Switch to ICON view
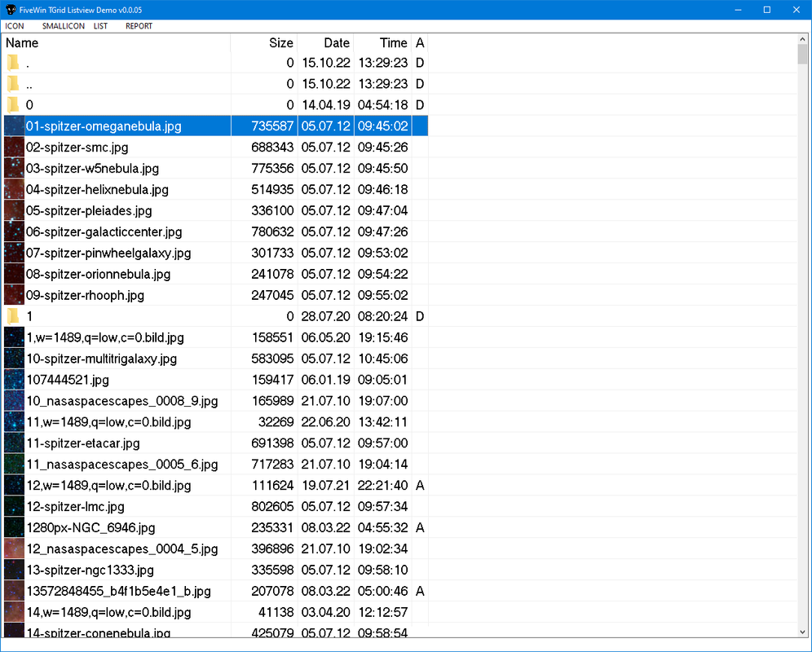812x652 pixels. [x=15, y=26]
